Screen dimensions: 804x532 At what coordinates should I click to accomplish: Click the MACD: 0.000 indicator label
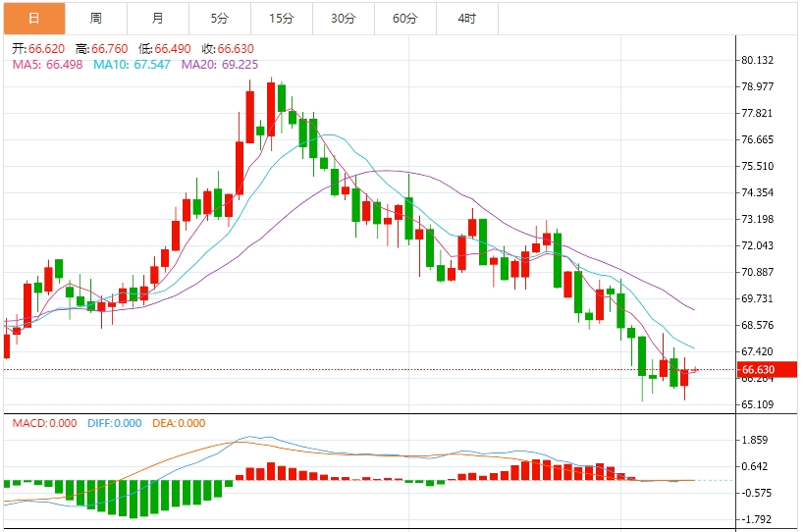[44, 423]
